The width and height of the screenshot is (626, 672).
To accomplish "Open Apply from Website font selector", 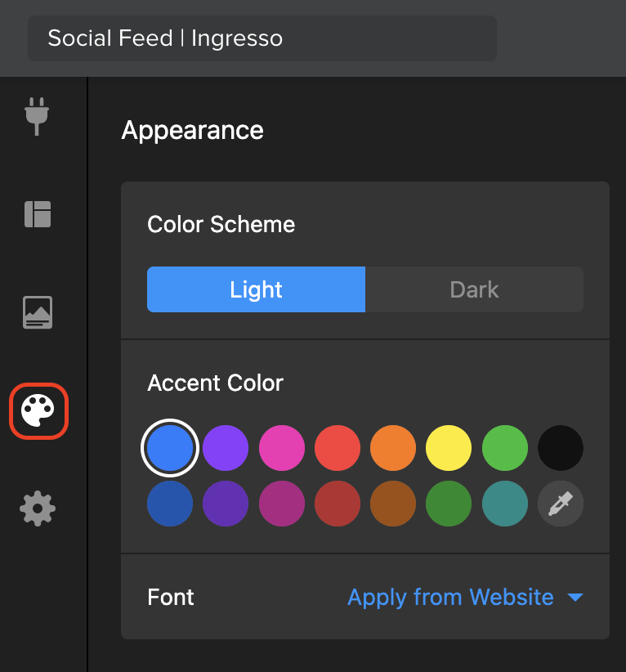I will tap(451, 597).
